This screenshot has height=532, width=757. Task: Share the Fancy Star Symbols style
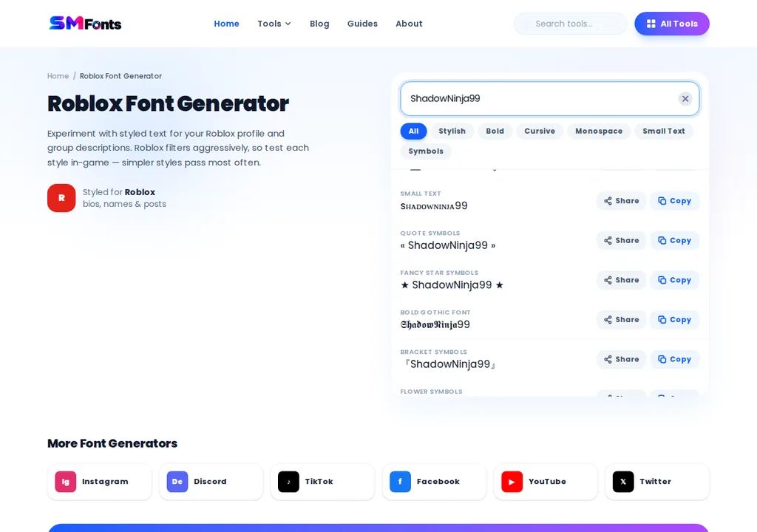pyautogui.click(x=621, y=280)
